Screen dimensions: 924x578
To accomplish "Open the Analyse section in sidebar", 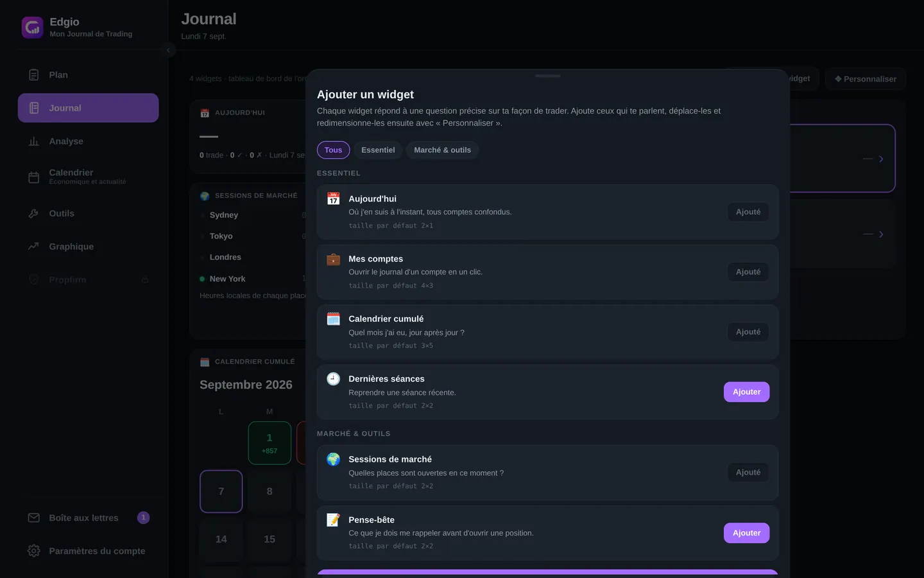I will coord(88,141).
